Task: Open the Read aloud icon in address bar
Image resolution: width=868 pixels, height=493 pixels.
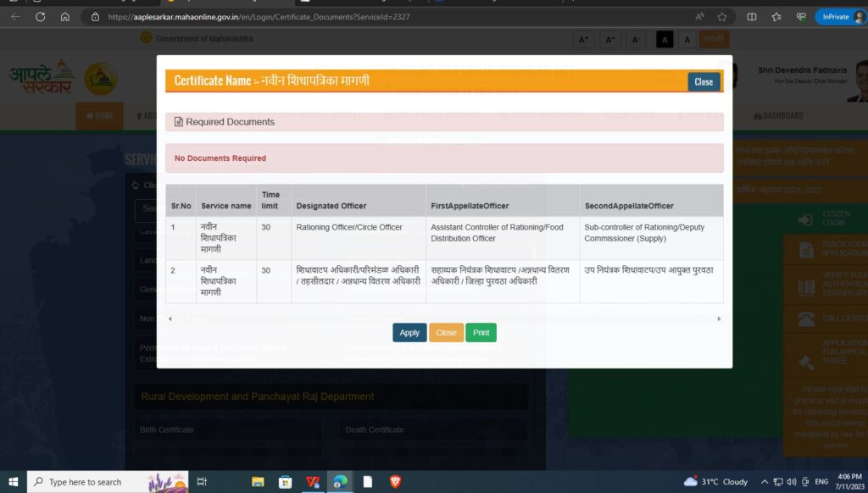Action: [x=699, y=16]
